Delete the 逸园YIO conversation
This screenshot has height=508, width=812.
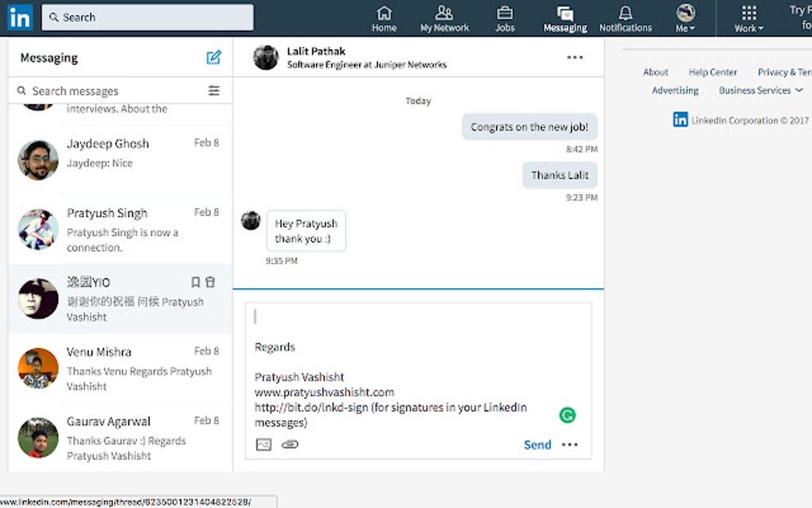[x=209, y=282]
